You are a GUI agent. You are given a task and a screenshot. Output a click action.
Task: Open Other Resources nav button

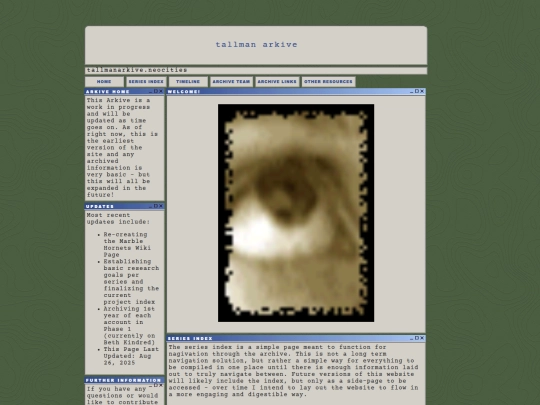pyautogui.click(x=328, y=82)
